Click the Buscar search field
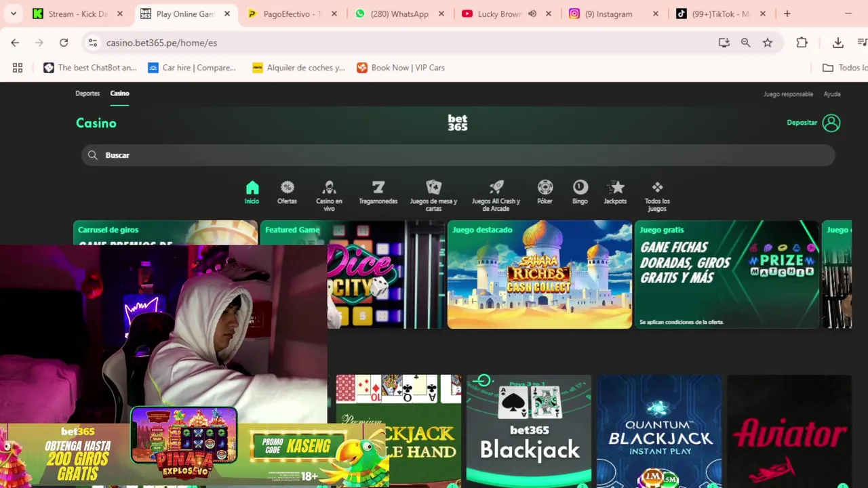This screenshot has width=868, height=488. point(458,155)
